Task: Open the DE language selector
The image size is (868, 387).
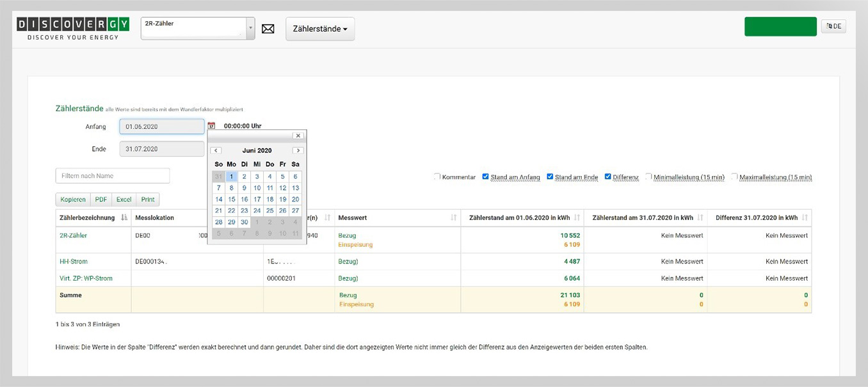Action: tap(833, 26)
